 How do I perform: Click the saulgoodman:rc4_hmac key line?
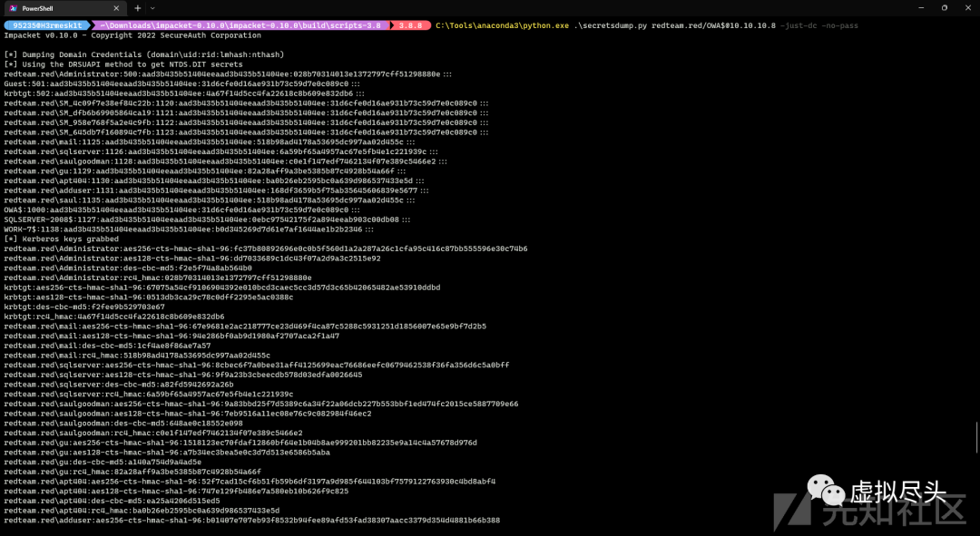(x=153, y=433)
